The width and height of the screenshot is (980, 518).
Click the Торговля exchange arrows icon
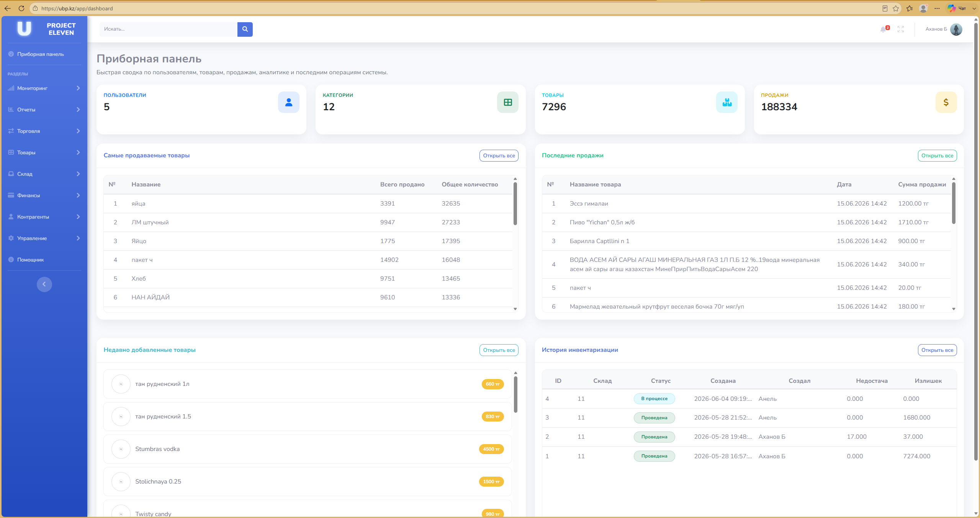pos(11,131)
